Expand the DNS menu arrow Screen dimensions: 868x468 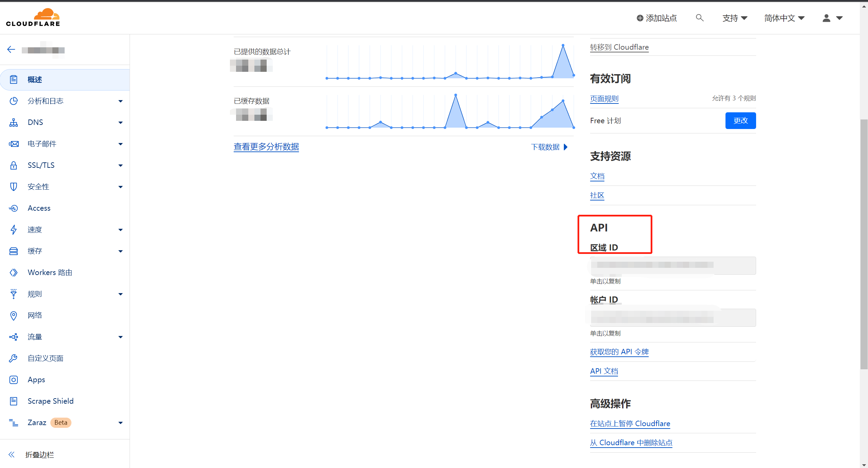coord(120,123)
